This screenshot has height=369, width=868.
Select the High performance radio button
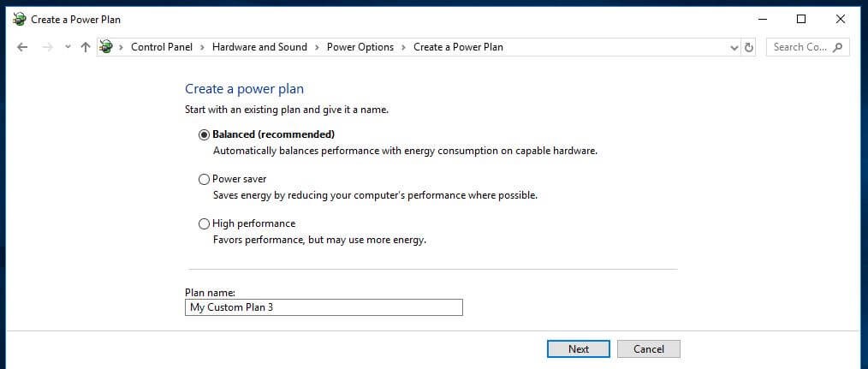(x=205, y=223)
